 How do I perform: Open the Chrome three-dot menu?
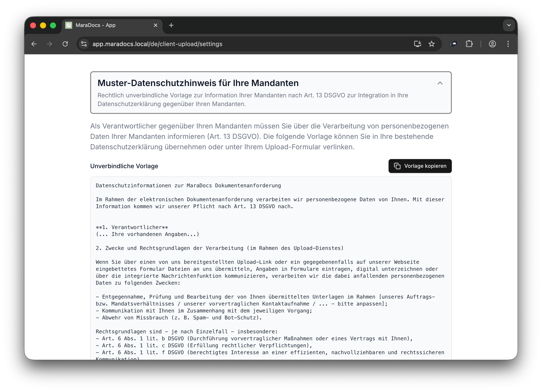click(x=508, y=44)
